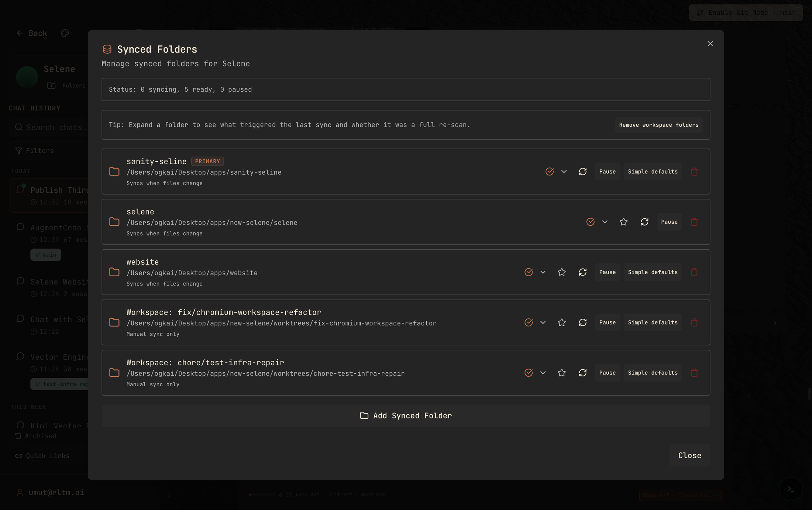The height and width of the screenshot is (510, 812).
Task: Resync the sanity-seline folder
Action: coord(583,171)
